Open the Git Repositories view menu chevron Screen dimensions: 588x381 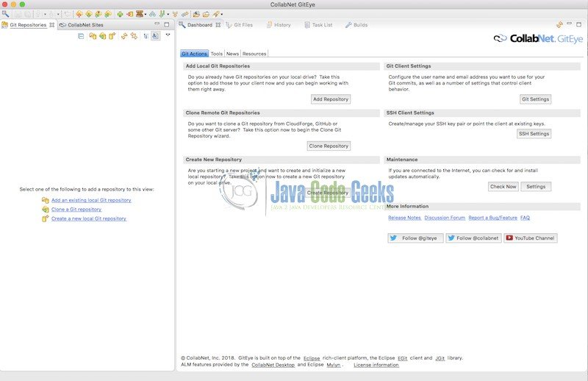[168, 35]
